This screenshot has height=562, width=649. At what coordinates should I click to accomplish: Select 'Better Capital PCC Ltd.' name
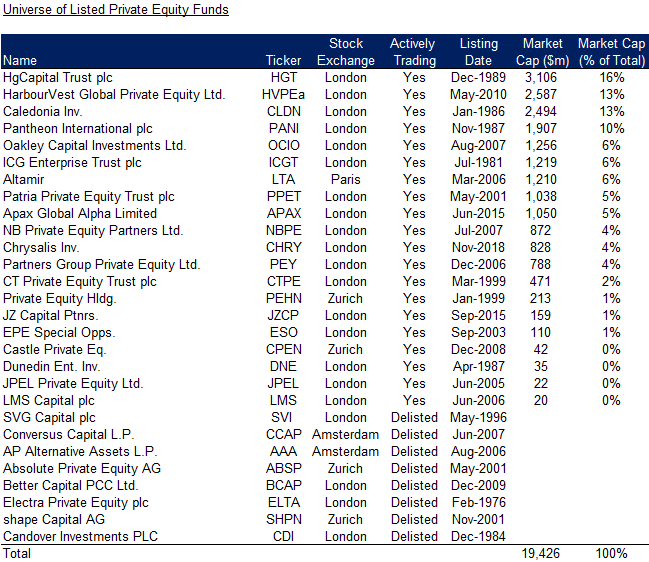70,485
